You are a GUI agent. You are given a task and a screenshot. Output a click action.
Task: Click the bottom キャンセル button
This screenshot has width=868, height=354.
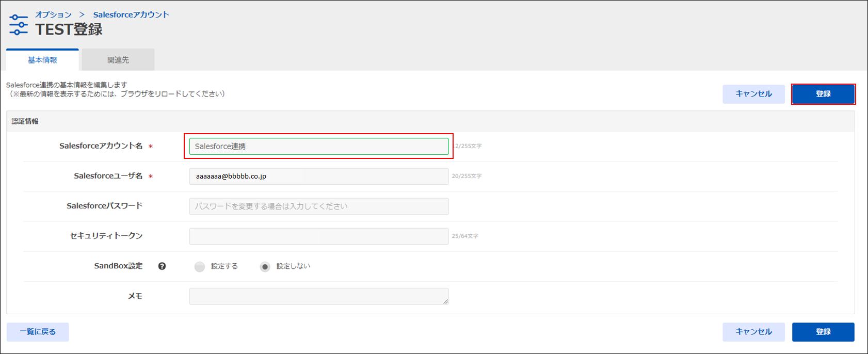(753, 332)
